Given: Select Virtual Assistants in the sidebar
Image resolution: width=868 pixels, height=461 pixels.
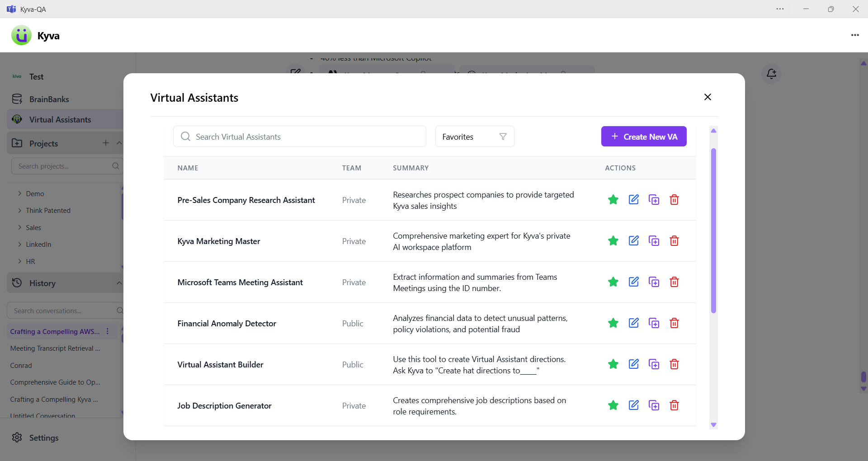Looking at the screenshot, I should [66, 120].
